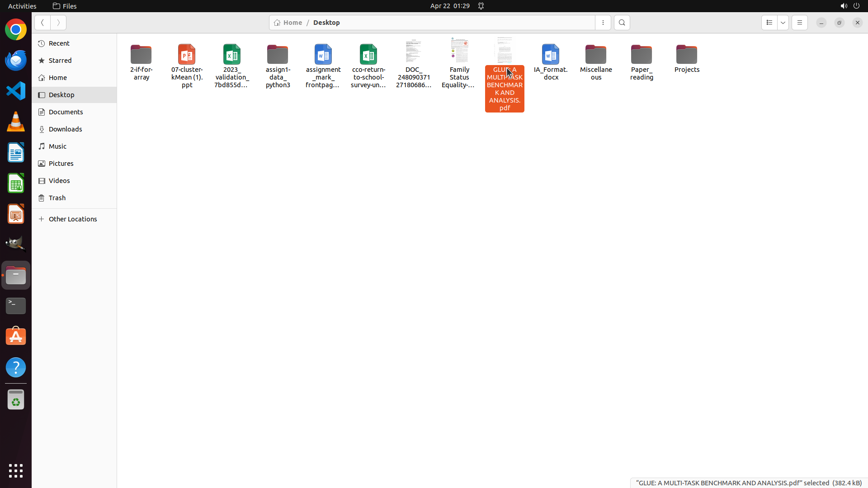Open the Files app menu in top bar
The height and width of the screenshot is (488, 868).
coord(65,6)
